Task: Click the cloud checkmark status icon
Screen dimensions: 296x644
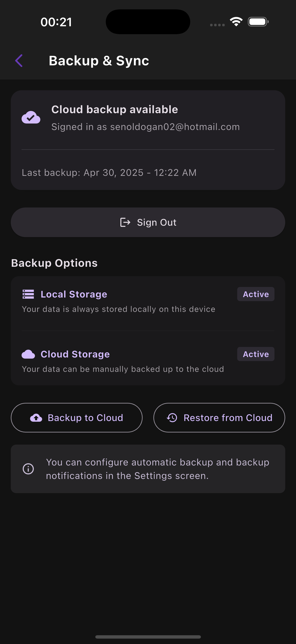Action: click(31, 117)
